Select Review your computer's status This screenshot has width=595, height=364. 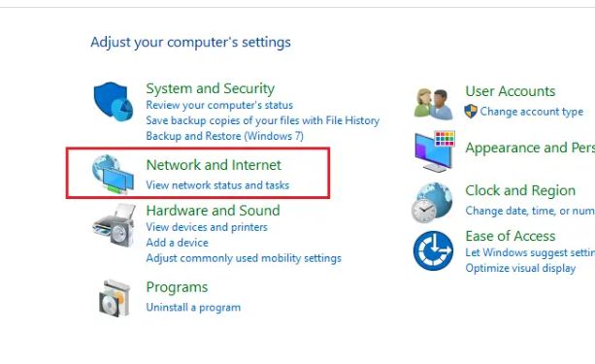219,105
